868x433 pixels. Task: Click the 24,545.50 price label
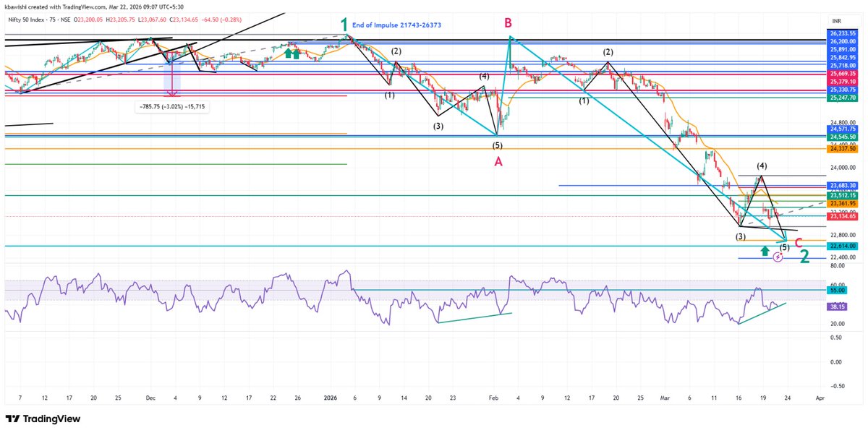(843, 136)
